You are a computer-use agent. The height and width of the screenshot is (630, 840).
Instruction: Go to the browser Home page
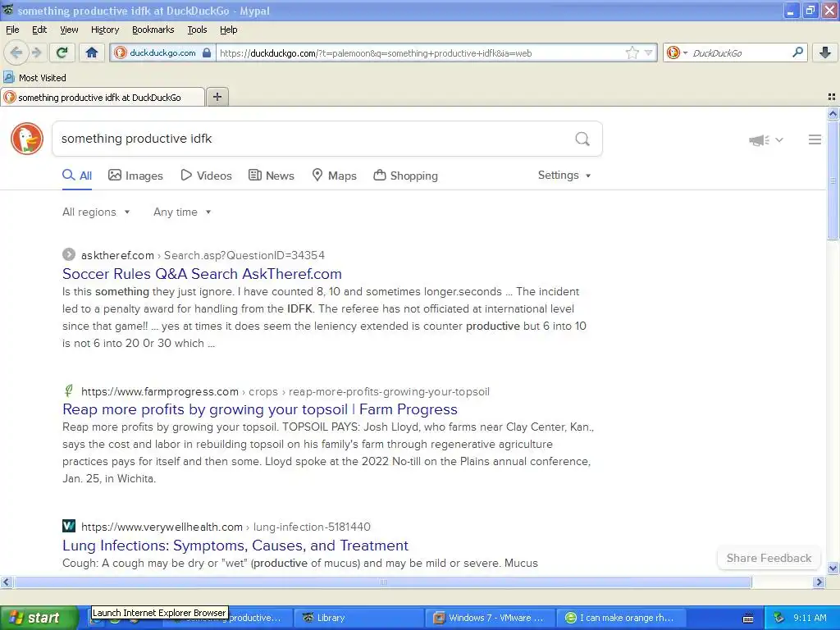(92, 52)
